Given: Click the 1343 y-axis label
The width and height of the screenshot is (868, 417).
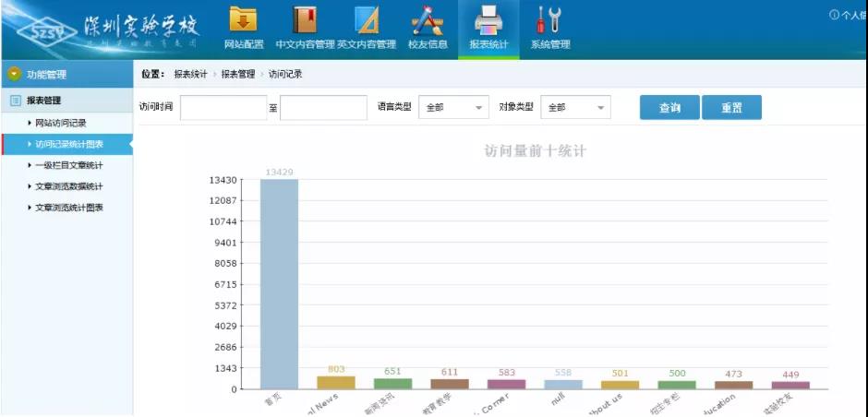Looking at the screenshot, I should point(225,368).
